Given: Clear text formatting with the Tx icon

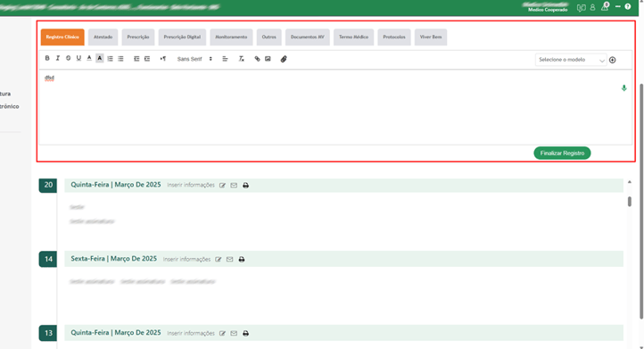Looking at the screenshot, I should pos(242,59).
